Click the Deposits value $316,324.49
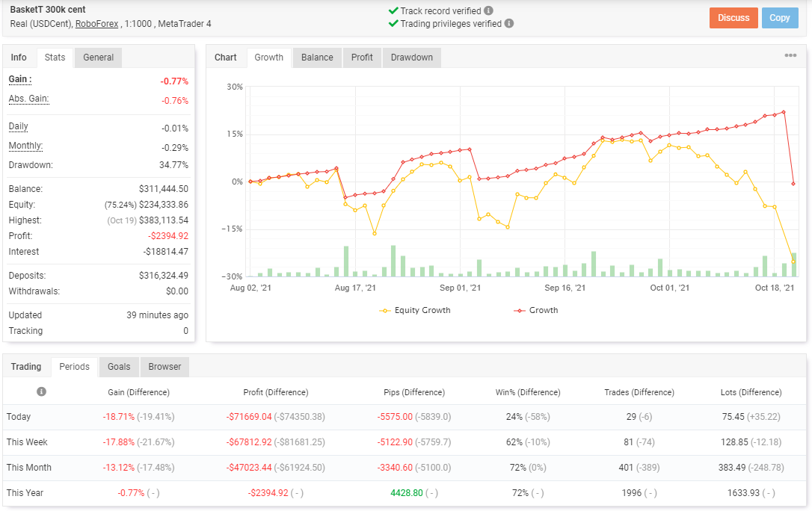812x511 pixels. click(x=164, y=276)
